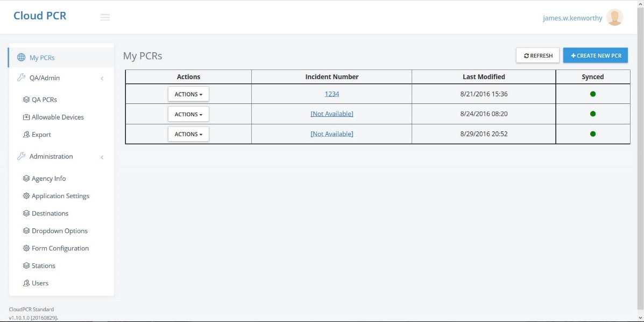Click green synced dot for incident 1234
Viewport: 644px width, 322px height.
593,94
